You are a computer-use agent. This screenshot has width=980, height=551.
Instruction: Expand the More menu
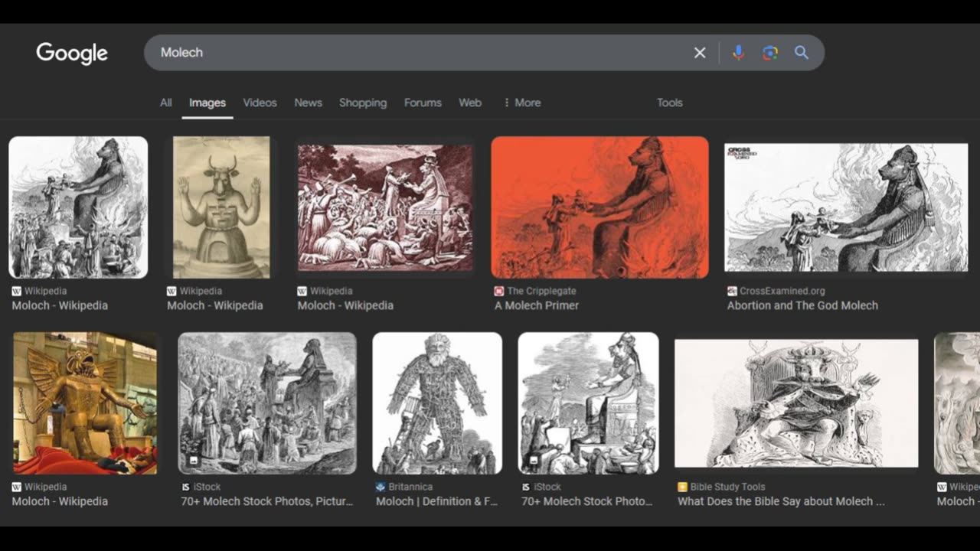(x=522, y=103)
